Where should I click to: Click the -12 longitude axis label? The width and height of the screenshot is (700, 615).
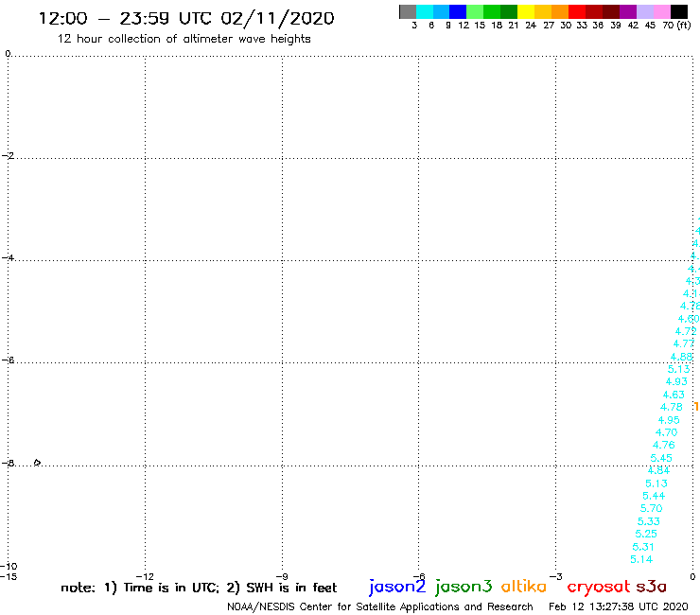coord(145,576)
